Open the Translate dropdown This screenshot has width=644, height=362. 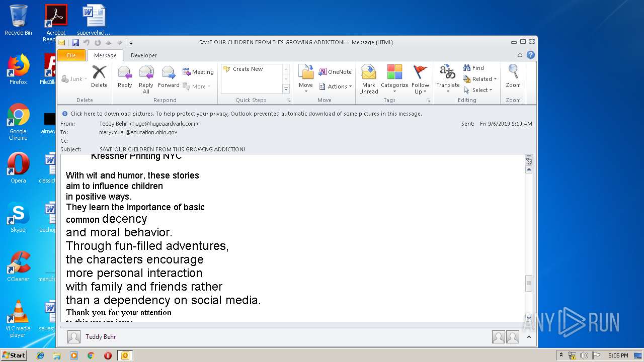tap(448, 79)
